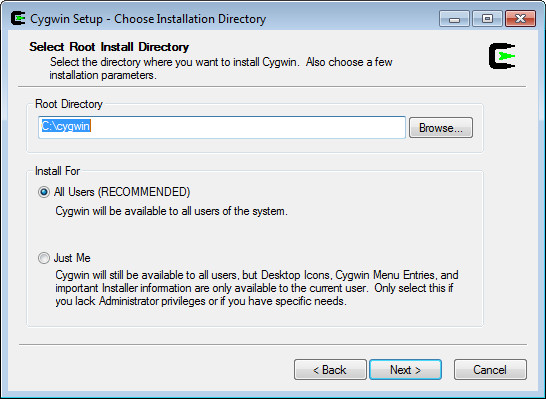Go to previous step with Back
The height and width of the screenshot is (399, 546).
pyautogui.click(x=330, y=369)
